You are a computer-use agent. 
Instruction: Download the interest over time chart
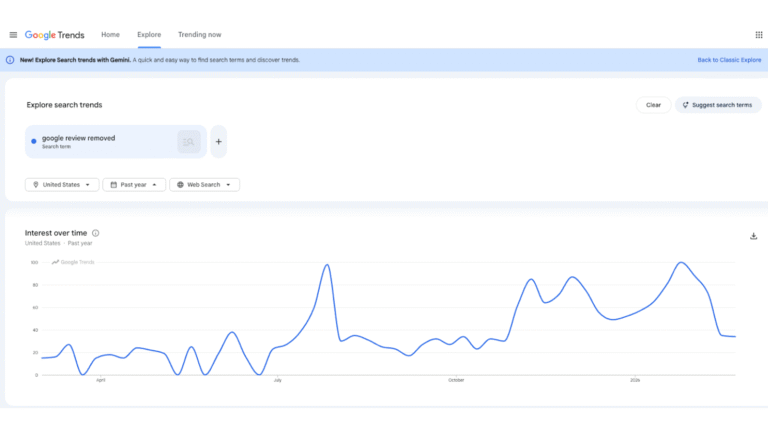(x=753, y=236)
